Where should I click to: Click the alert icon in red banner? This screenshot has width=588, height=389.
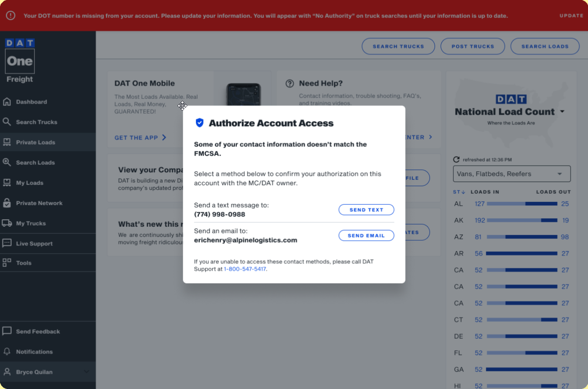pos(10,15)
